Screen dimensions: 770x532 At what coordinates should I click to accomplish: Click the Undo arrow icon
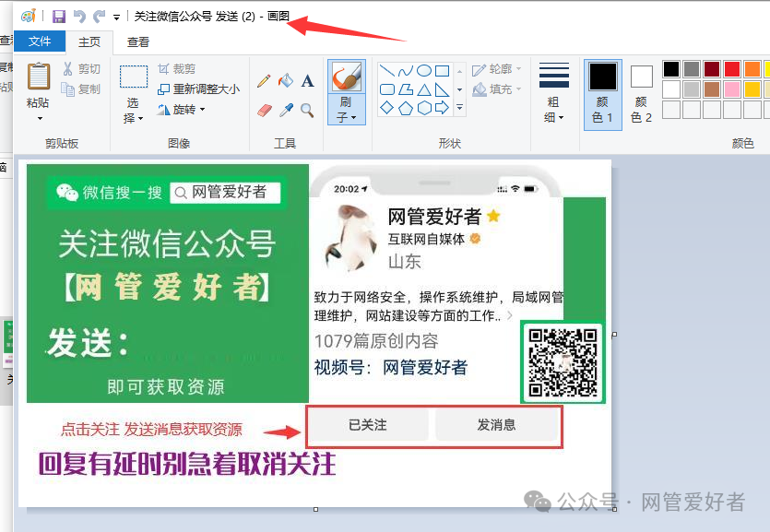[79, 17]
